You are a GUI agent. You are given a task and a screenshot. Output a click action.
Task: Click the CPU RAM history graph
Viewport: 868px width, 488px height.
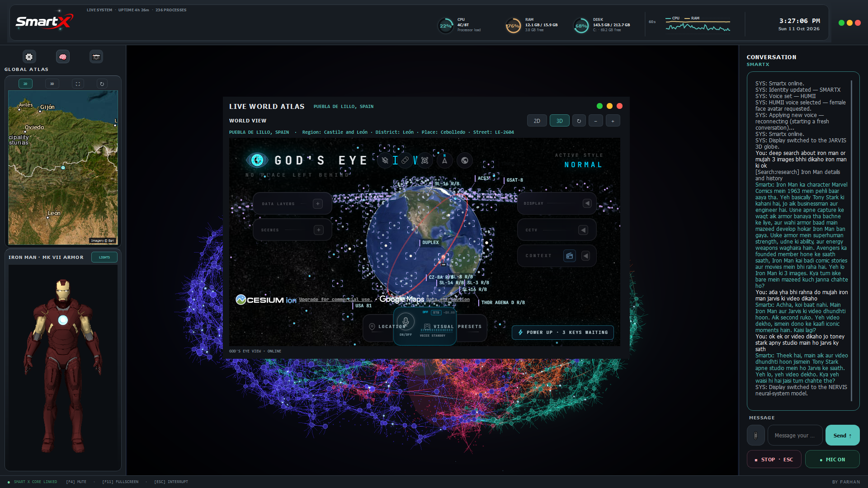(x=698, y=25)
